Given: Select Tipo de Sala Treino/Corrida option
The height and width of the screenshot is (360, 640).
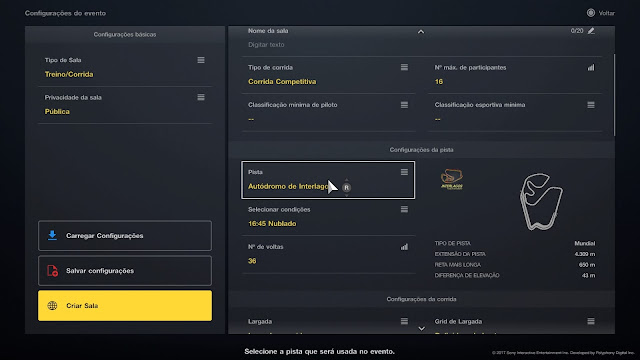Looking at the screenshot, I should [125, 68].
